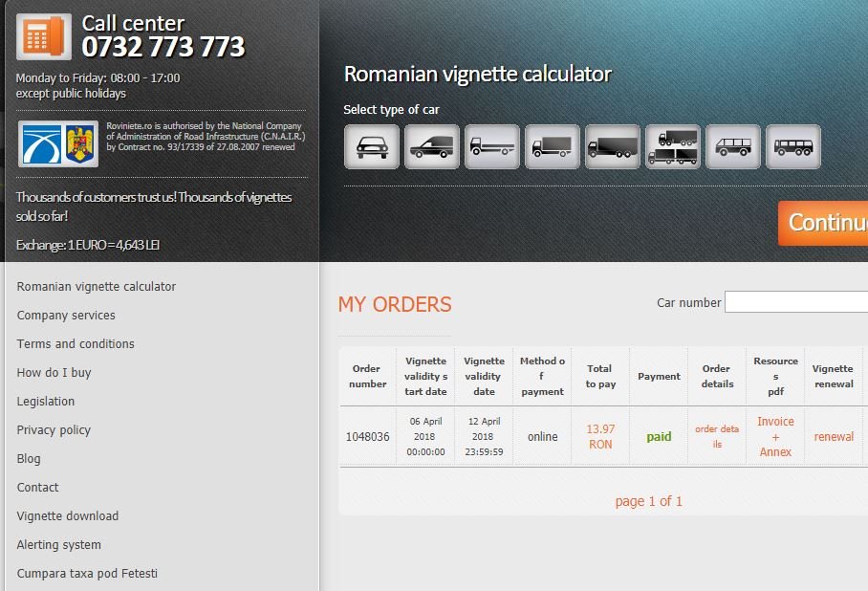Viewport: 868px width, 591px height.
Task: Open order details for order 1048036
Action: click(717, 436)
